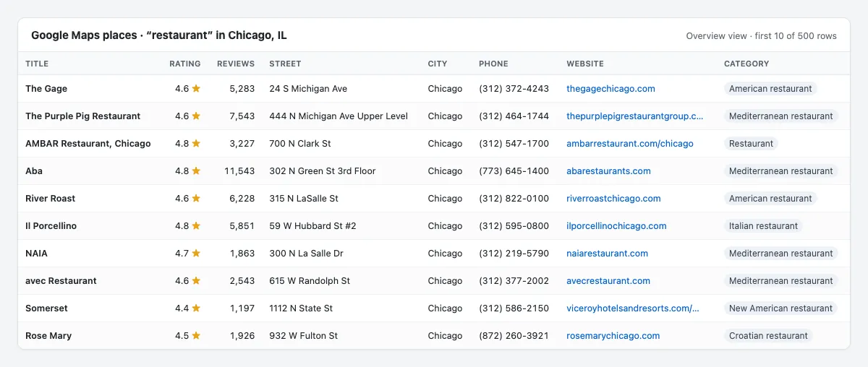Click Mediterranean restaurant tag in avec row
Viewport: 868px width, 367px height.
(781, 281)
